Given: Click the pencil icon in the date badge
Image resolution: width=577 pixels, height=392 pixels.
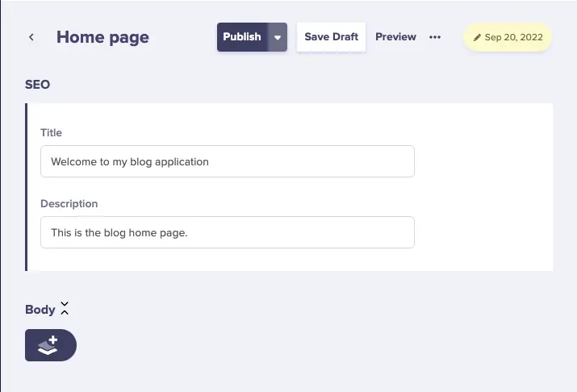Looking at the screenshot, I should coord(477,38).
